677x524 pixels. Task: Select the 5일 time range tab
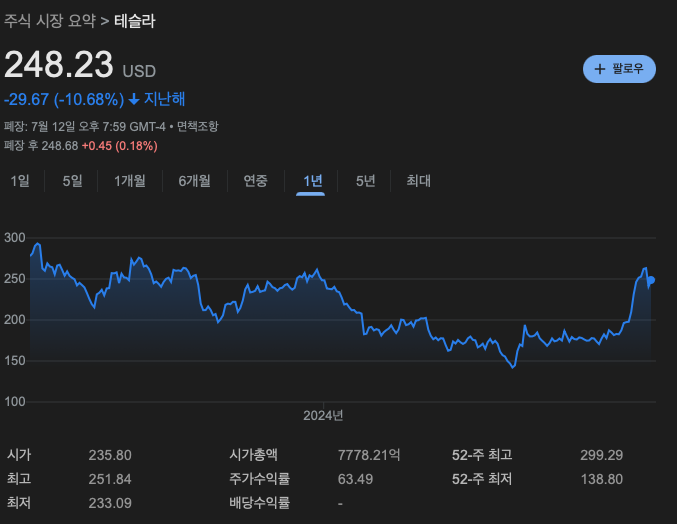pyautogui.click(x=72, y=181)
